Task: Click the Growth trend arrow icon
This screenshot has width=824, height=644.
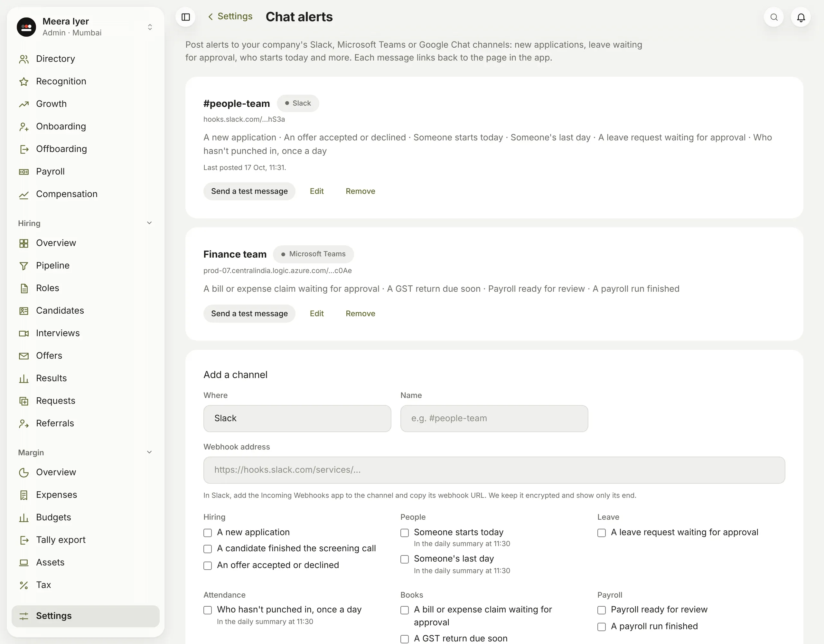Action: coord(24,104)
